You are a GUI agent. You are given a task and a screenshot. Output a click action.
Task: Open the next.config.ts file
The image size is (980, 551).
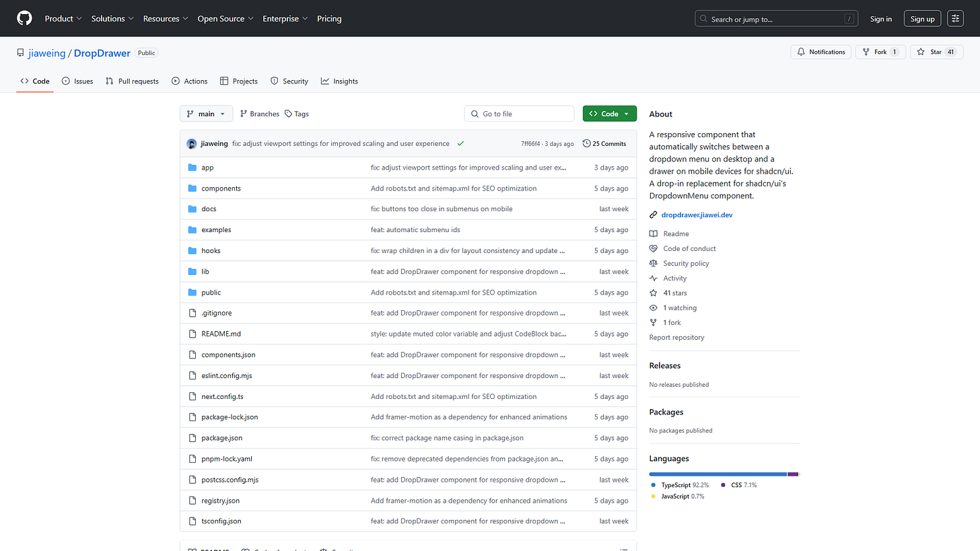coord(222,396)
